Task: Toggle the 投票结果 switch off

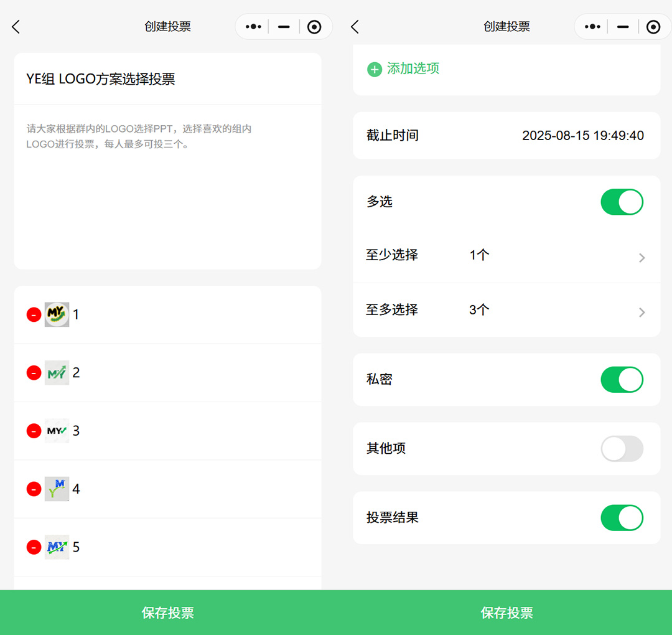Action: point(621,518)
